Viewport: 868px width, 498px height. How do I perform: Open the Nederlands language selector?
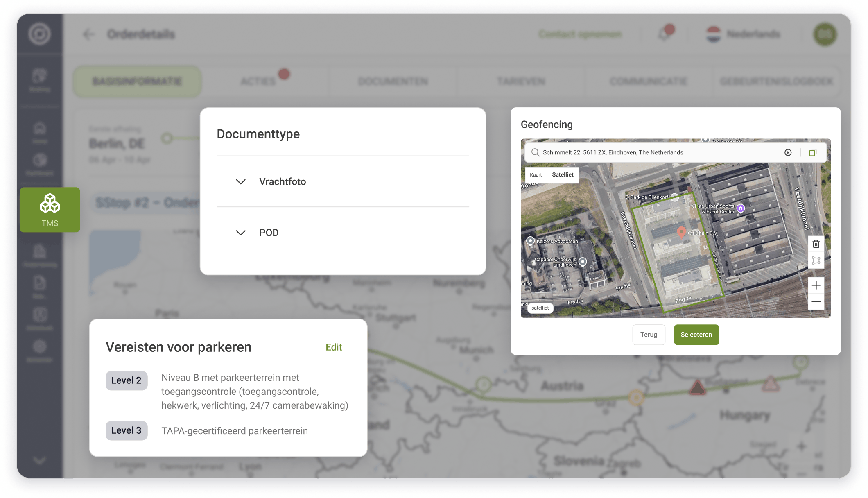744,34
